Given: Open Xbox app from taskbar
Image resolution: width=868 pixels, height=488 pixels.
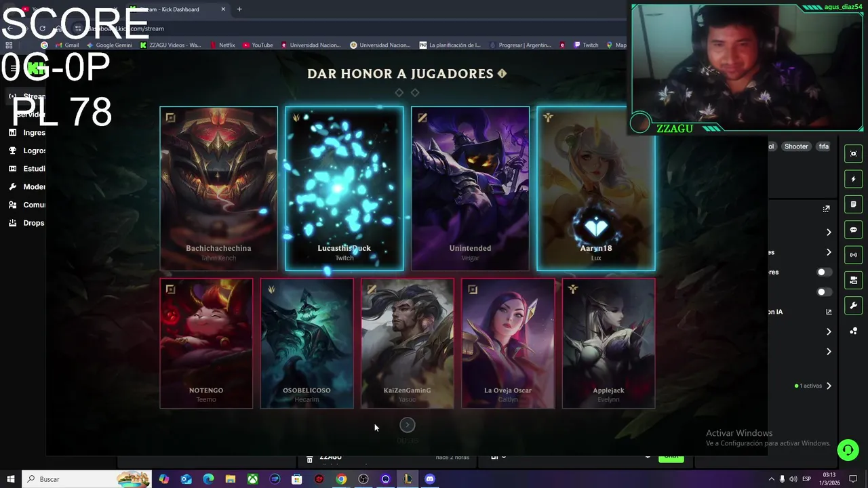Looking at the screenshot, I should (252, 479).
